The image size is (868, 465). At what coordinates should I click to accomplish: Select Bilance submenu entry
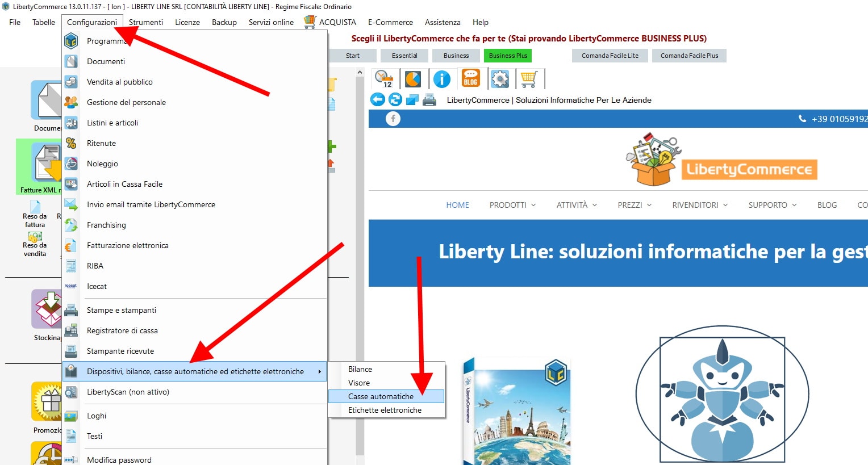[386, 369]
